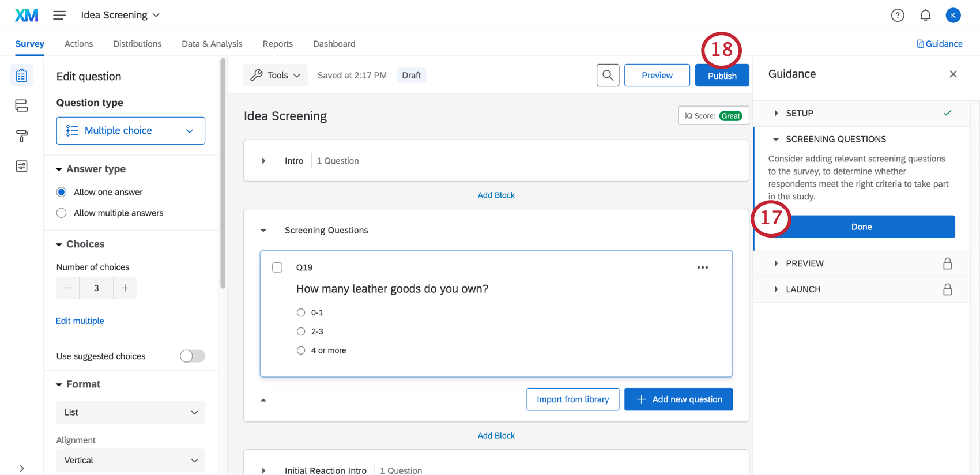
Task: Go to the Distributions tab
Action: pyautogui.click(x=137, y=44)
